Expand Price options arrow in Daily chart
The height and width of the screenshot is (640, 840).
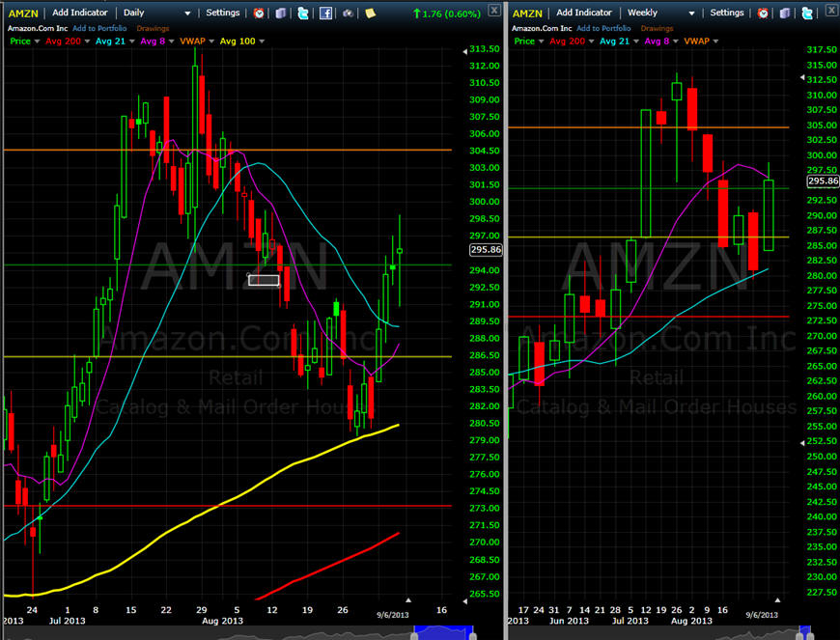click(37, 42)
